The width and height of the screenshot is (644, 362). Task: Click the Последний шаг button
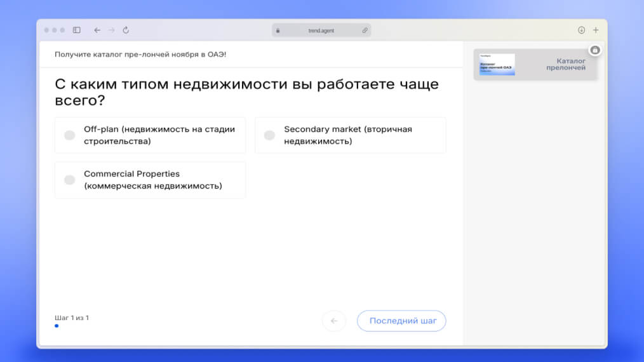[x=401, y=321]
